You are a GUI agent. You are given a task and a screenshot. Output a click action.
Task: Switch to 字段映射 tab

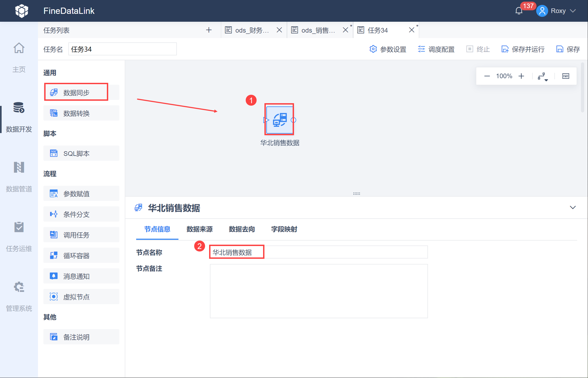coord(284,229)
